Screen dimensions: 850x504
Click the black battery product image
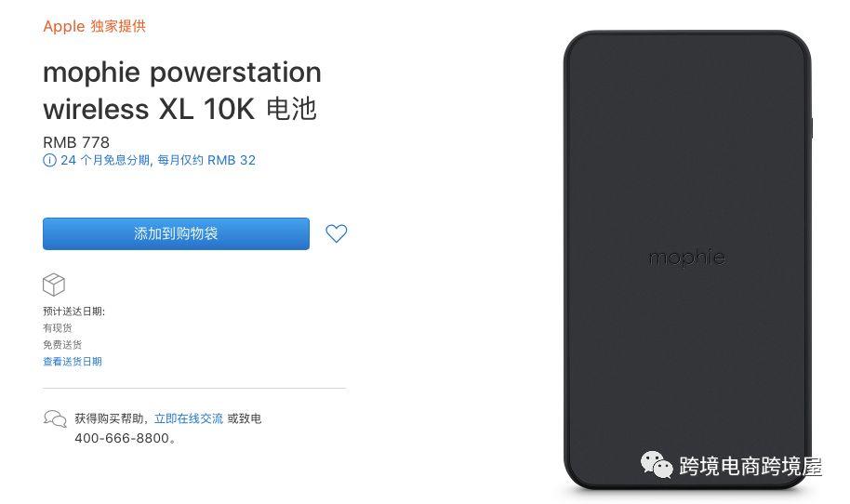click(687, 260)
